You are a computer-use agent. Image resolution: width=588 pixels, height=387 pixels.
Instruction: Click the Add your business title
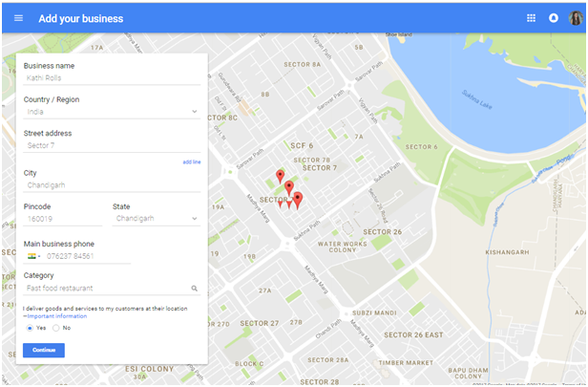80,18
